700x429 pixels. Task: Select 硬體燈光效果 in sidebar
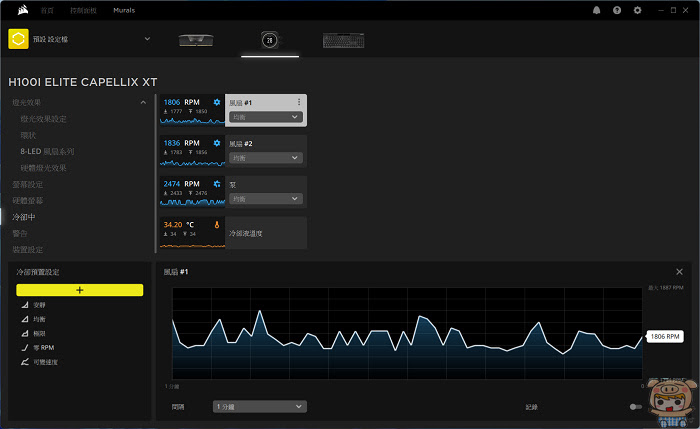[43, 168]
